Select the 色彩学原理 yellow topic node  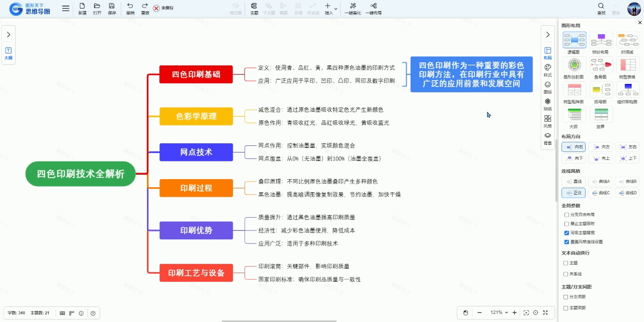(196, 116)
